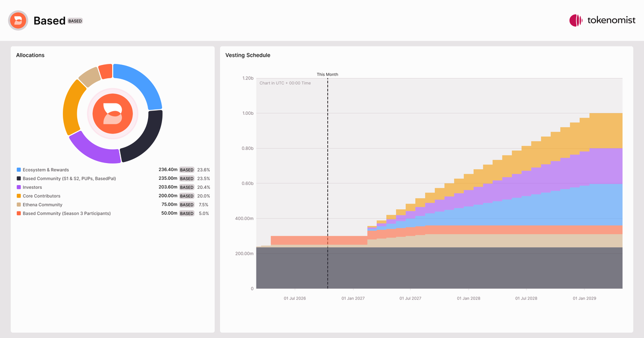Click the 200.00m allocation value

[168, 196]
